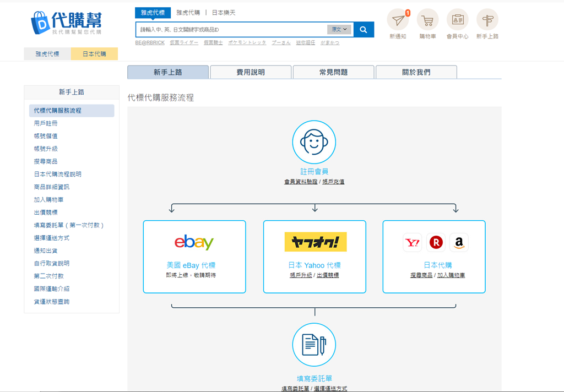The image size is (564, 392).
Task: Open 選擇運送方式 in the sidebar
Action: pyautogui.click(x=51, y=238)
